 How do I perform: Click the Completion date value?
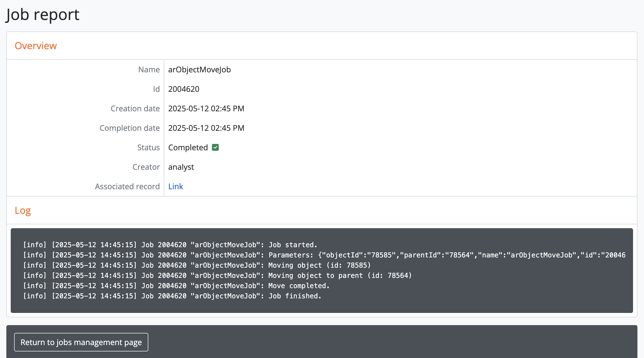click(206, 128)
